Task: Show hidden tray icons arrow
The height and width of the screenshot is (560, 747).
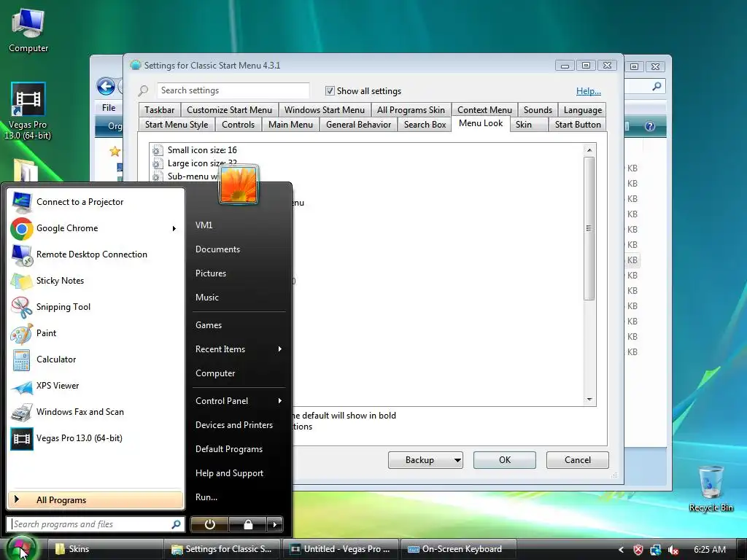Action: click(x=621, y=550)
